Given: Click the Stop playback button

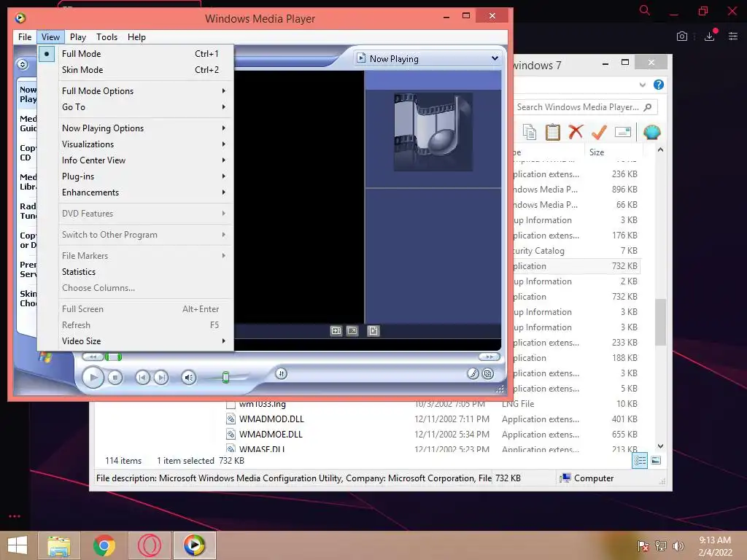Looking at the screenshot, I should (x=115, y=378).
